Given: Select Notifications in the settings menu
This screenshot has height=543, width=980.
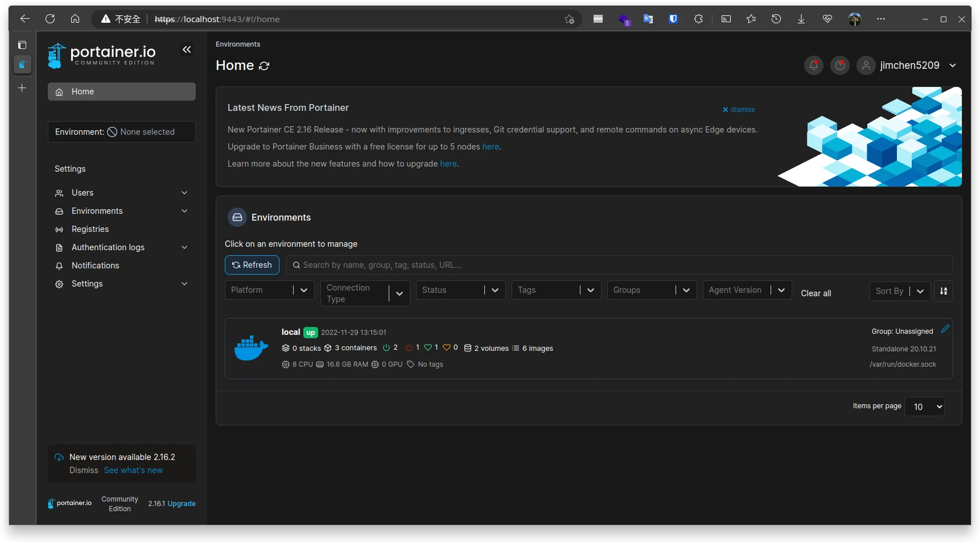Looking at the screenshot, I should click(95, 266).
